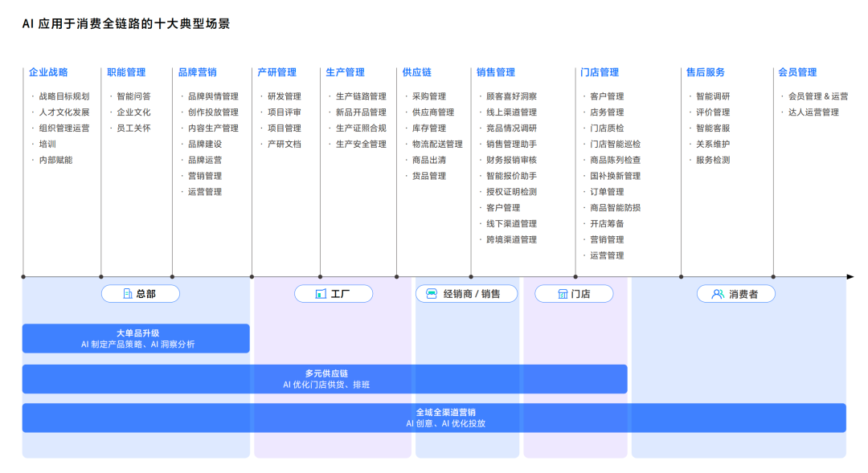Select the 企业战略 column heading
The width and height of the screenshot is (868, 473).
coord(48,72)
